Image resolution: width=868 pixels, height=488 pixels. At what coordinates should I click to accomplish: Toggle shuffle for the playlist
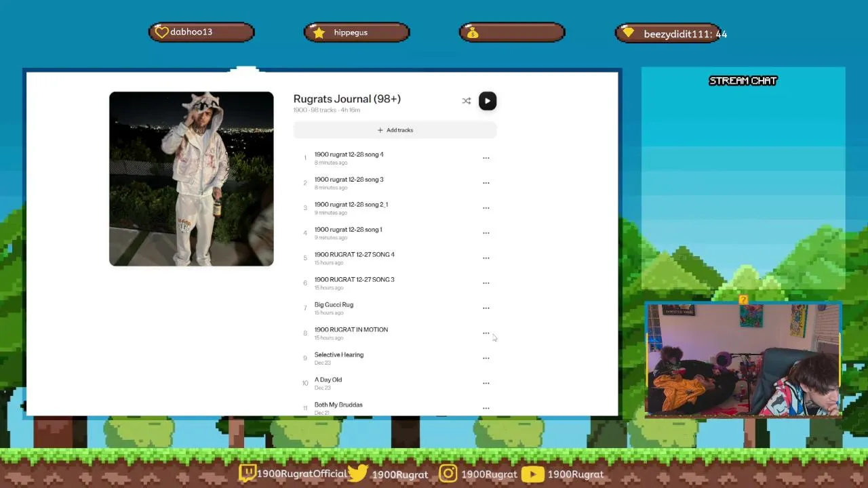tap(467, 101)
